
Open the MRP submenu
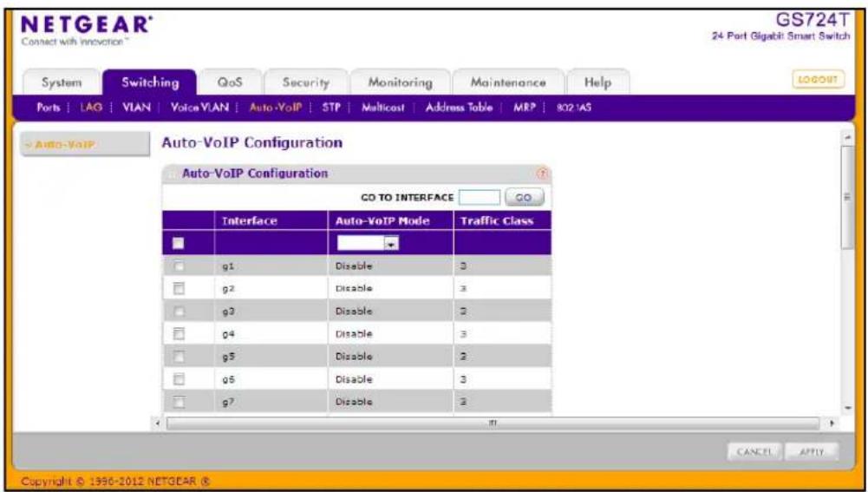(524, 108)
